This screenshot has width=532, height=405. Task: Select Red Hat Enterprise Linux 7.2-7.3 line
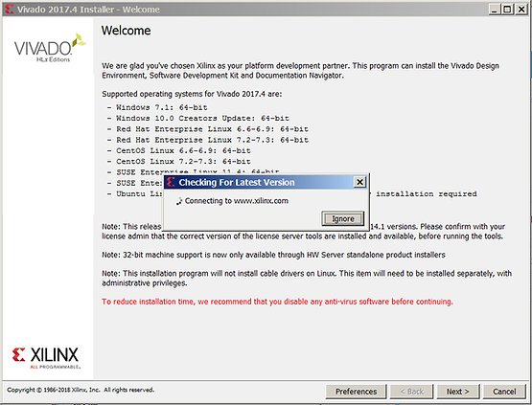[208, 140]
